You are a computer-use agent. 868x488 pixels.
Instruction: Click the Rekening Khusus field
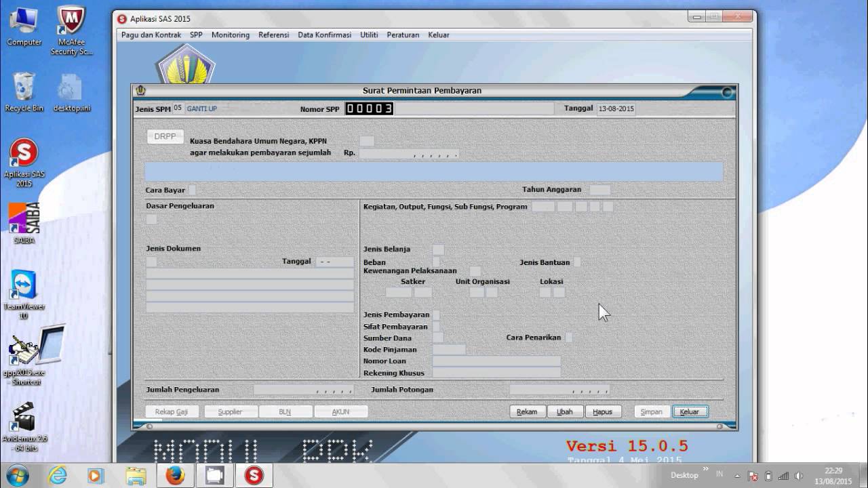[496, 373]
